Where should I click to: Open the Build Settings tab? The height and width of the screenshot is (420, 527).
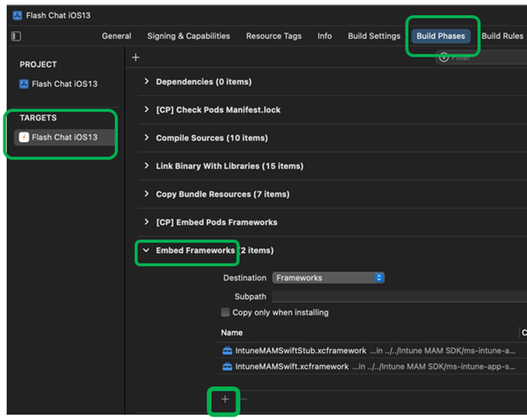tap(374, 36)
